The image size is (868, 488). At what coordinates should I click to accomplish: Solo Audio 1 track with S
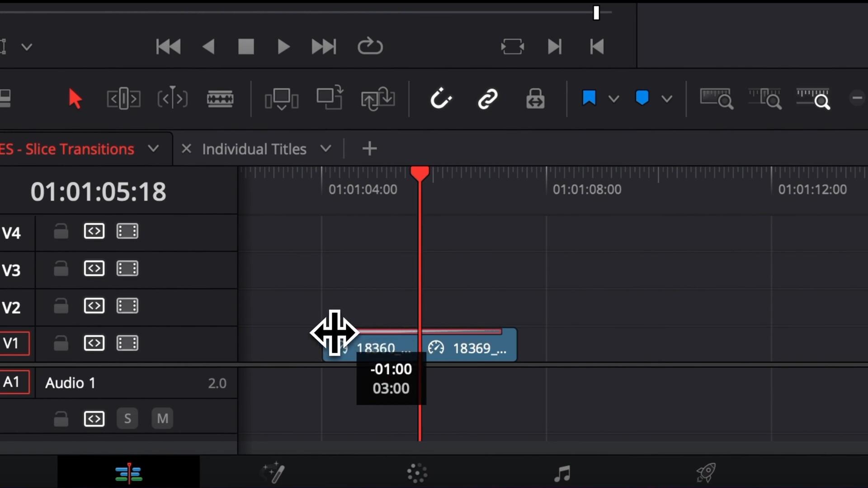tap(127, 418)
